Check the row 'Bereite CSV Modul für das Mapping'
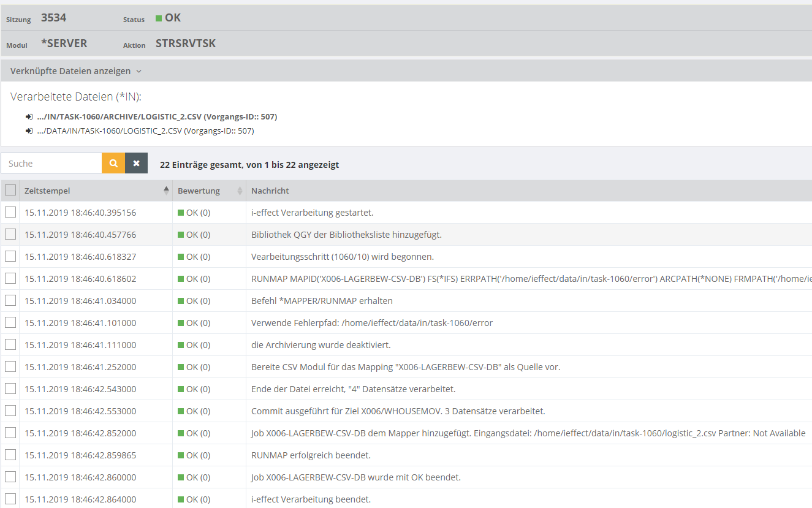Viewport: 812px width, 508px height. (10, 366)
